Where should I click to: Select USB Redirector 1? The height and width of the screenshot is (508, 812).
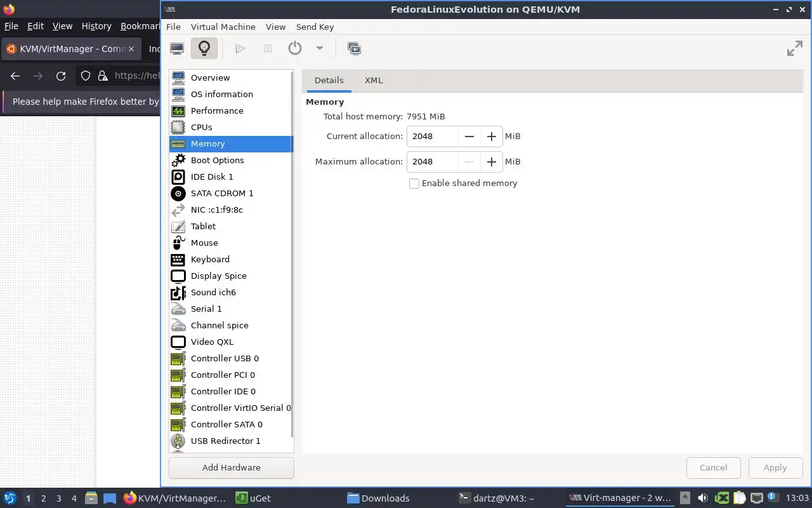click(231, 441)
